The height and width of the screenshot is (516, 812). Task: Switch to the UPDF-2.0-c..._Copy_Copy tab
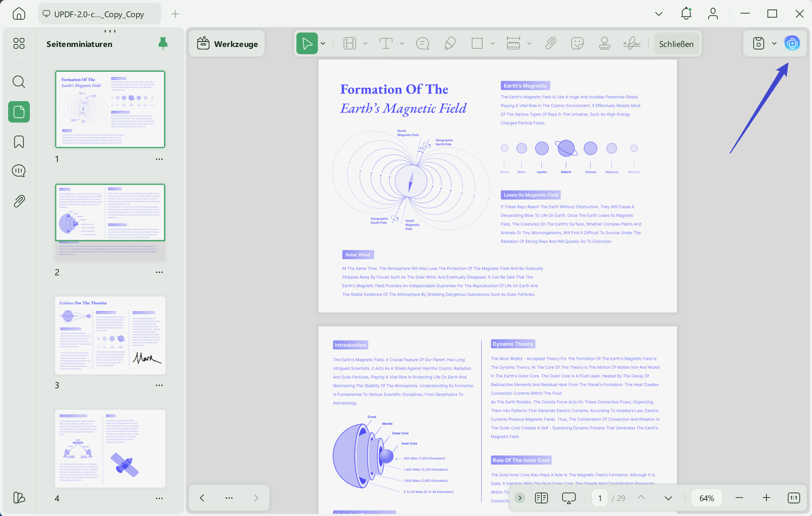point(99,14)
